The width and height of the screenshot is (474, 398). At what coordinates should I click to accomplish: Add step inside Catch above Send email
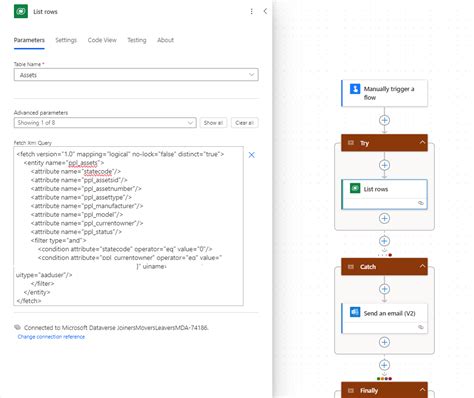[x=384, y=289]
